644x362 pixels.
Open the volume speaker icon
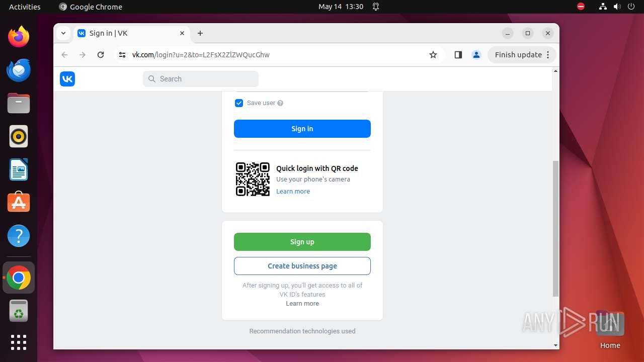(x=617, y=7)
